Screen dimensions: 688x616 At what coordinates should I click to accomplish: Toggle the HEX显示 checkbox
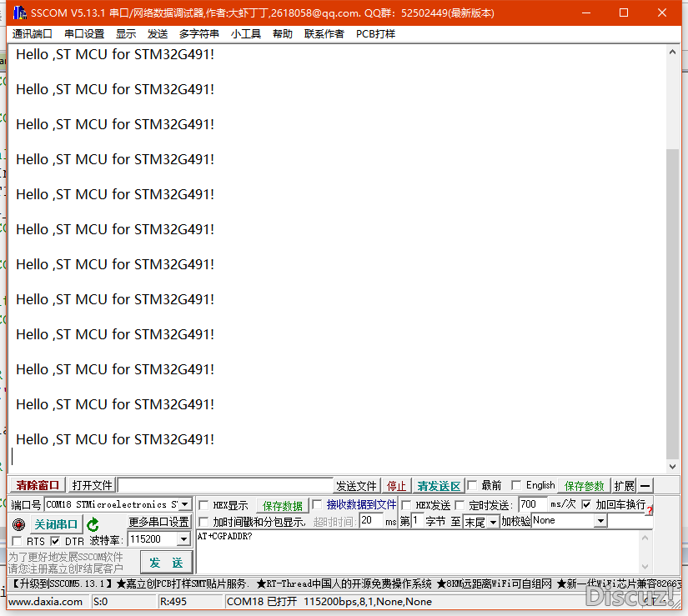tap(203, 505)
